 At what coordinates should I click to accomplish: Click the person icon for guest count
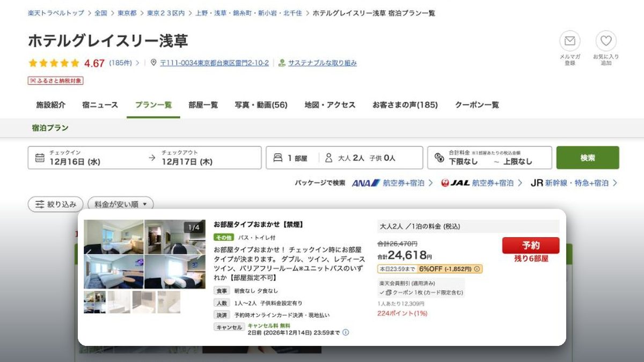tap(328, 158)
